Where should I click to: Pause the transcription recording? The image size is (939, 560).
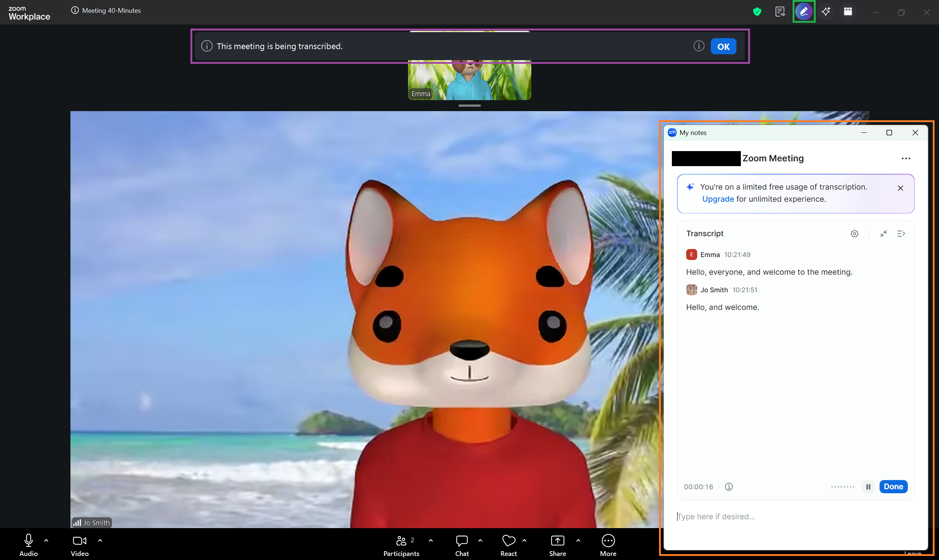click(868, 487)
